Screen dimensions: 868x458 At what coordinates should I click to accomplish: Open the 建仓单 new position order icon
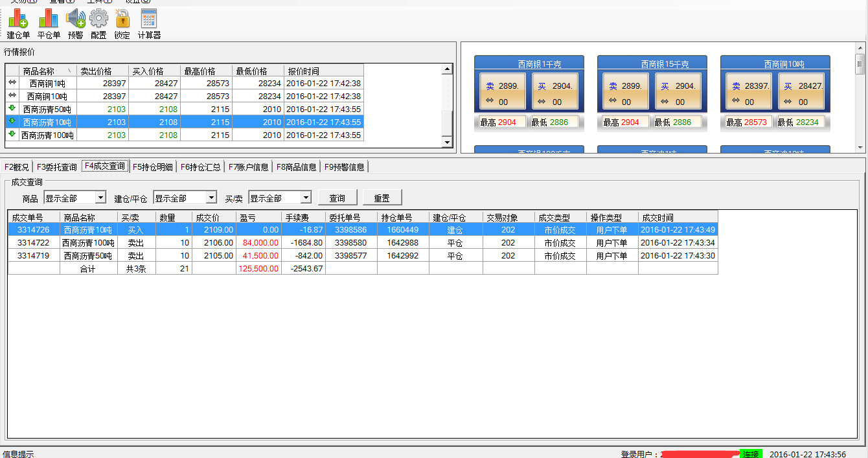(18, 24)
